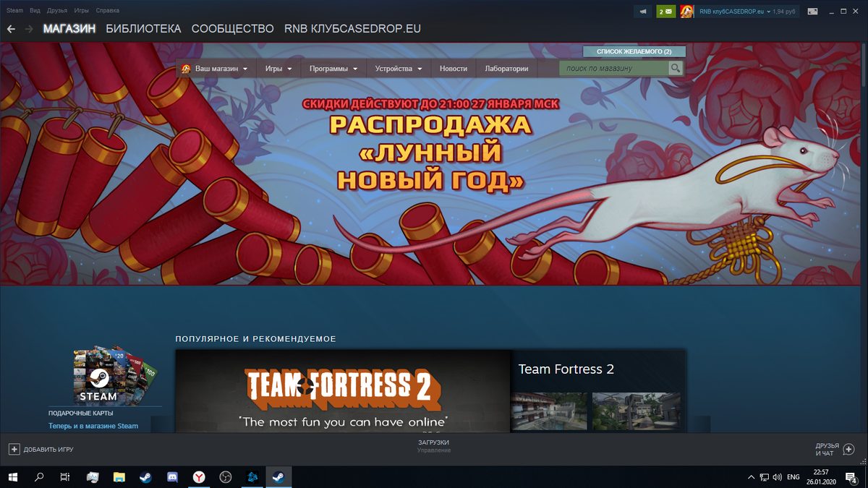Open the announcements megaphone icon
The height and width of the screenshot is (488, 868).
pyautogui.click(x=642, y=12)
